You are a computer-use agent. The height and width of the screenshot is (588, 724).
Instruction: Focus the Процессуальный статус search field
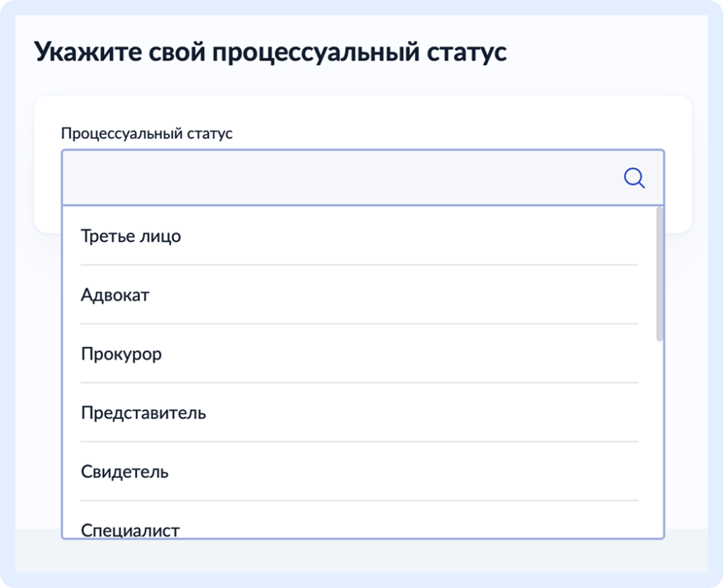[339, 178]
